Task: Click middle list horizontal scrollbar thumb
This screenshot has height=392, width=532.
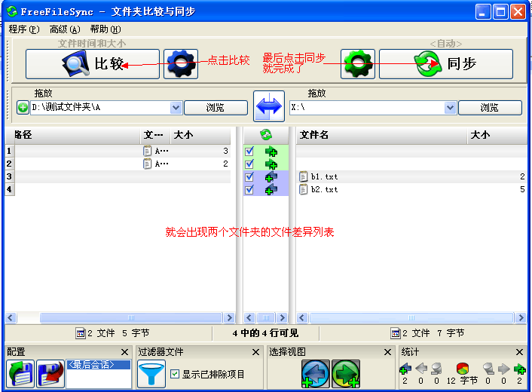Action: point(266,317)
